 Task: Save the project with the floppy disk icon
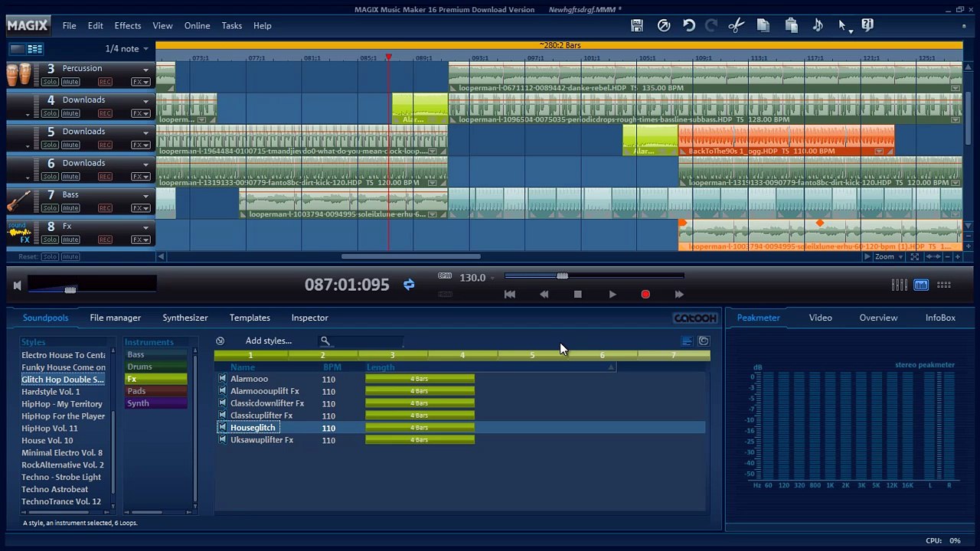pyautogui.click(x=636, y=25)
